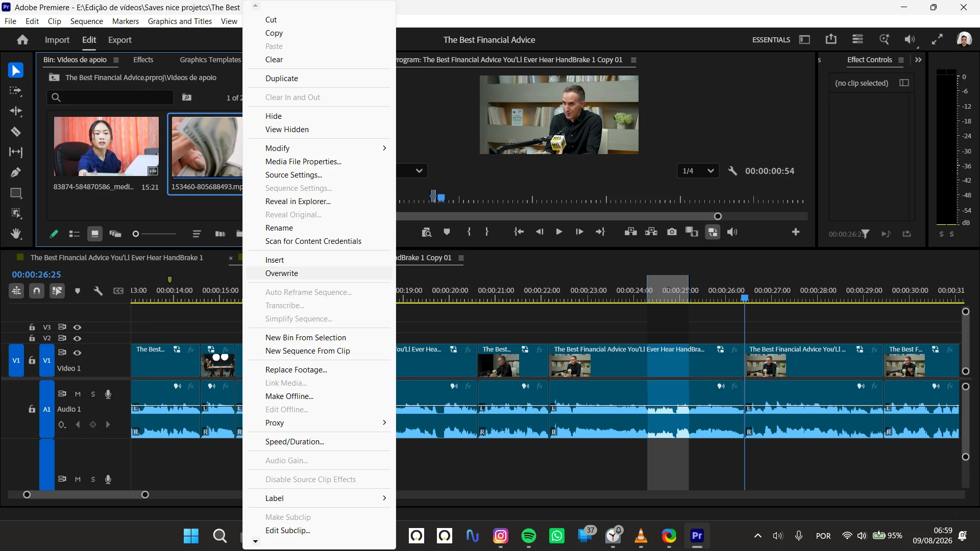Add marker in Program monitor
Viewport: 980px width, 551px height.
point(447,232)
